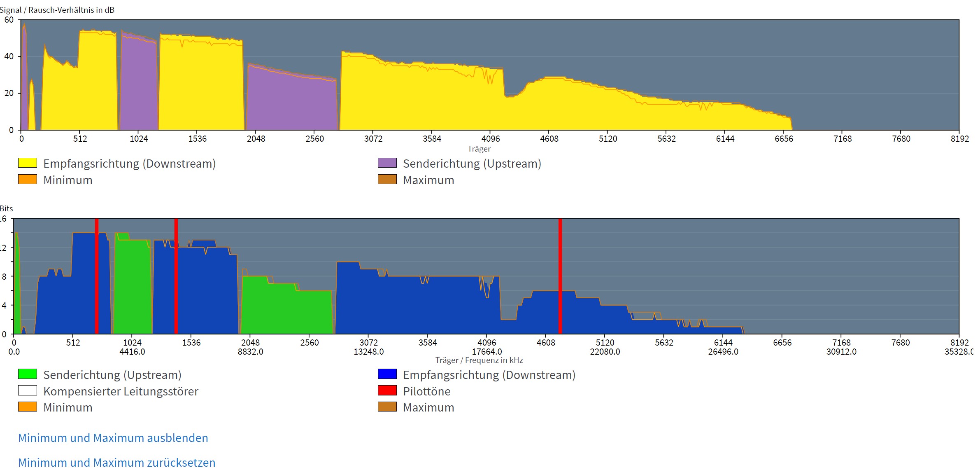Click the 'Kompensierter Leitungsstörer' legend label
The image size is (980, 470).
(121, 391)
